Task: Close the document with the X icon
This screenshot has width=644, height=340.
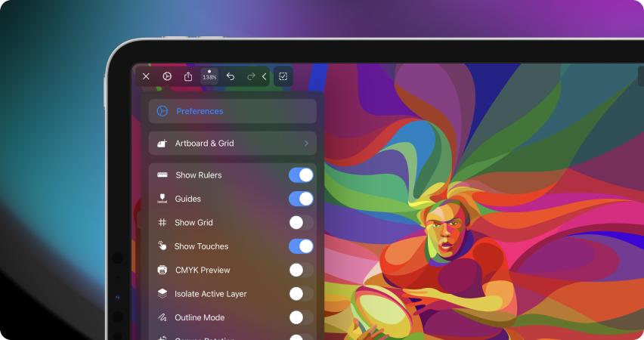Action: point(146,76)
